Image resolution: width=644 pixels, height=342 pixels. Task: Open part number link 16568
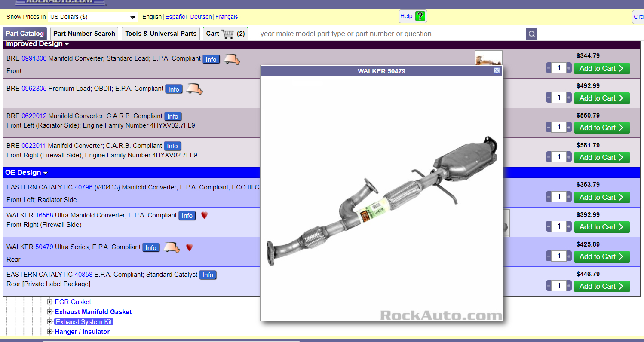click(44, 215)
